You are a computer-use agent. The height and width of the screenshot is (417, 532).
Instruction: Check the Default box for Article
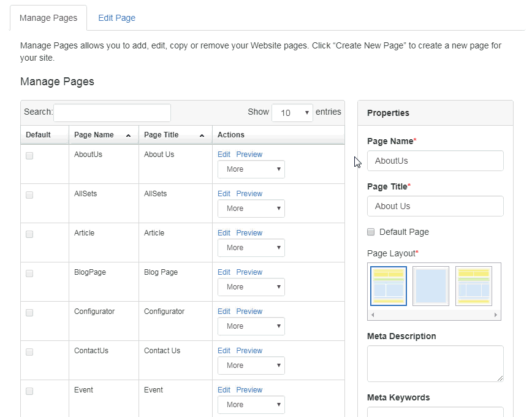(x=29, y=234)
